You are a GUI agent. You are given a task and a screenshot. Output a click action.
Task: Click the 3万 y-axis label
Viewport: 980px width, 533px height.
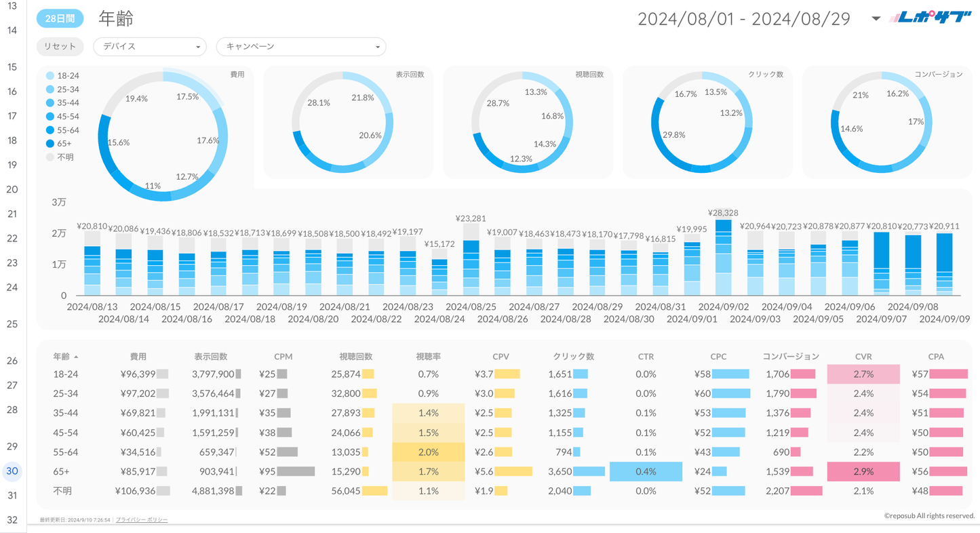pos(59,202)
